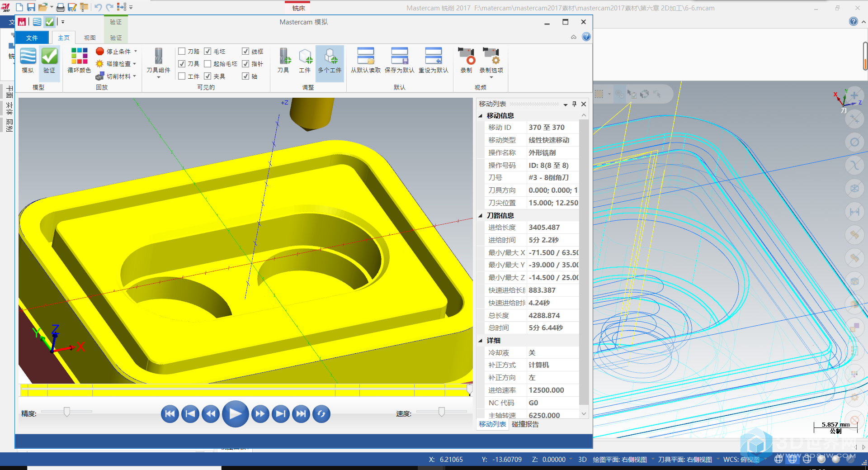Open the 循环颜色 color loop tool

click(x=79, y=61)
